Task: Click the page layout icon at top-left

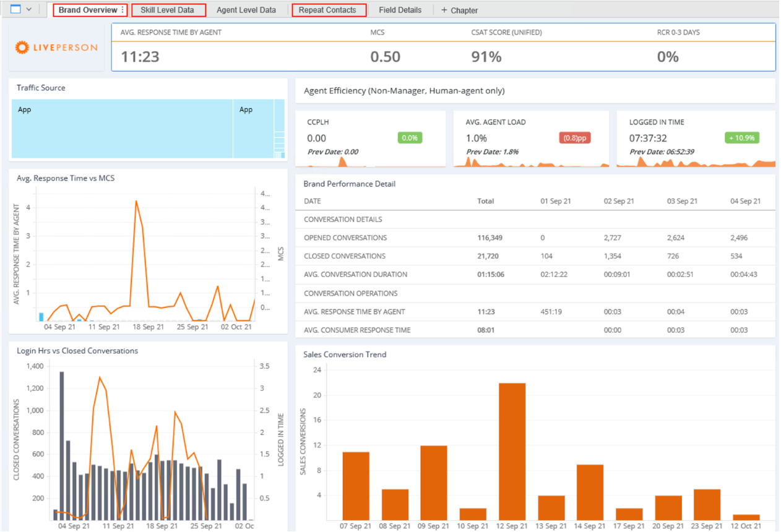Action: tap(15, 9)
